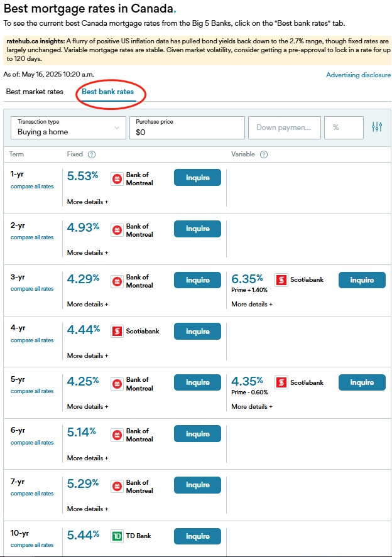Image resolution: width=392 pixels, height=557 pixels.
Task: Expand More details under 1-yr fixed rate
Action: (x=87, y=202)
